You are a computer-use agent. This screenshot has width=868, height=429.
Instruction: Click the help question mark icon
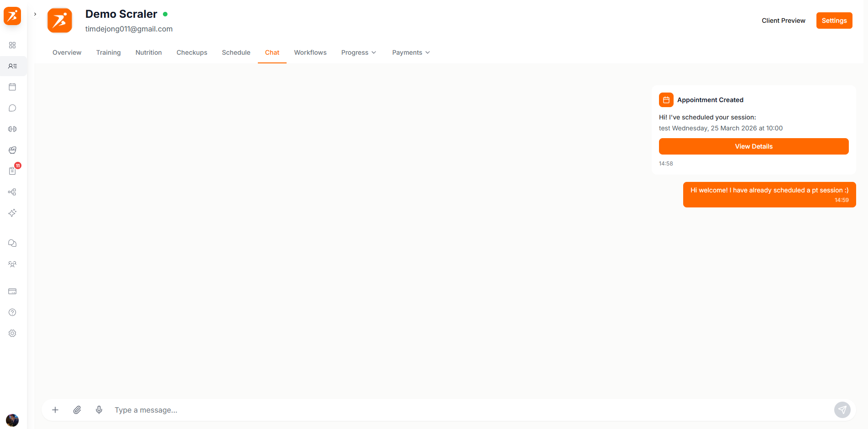click(x=12, y=312)
